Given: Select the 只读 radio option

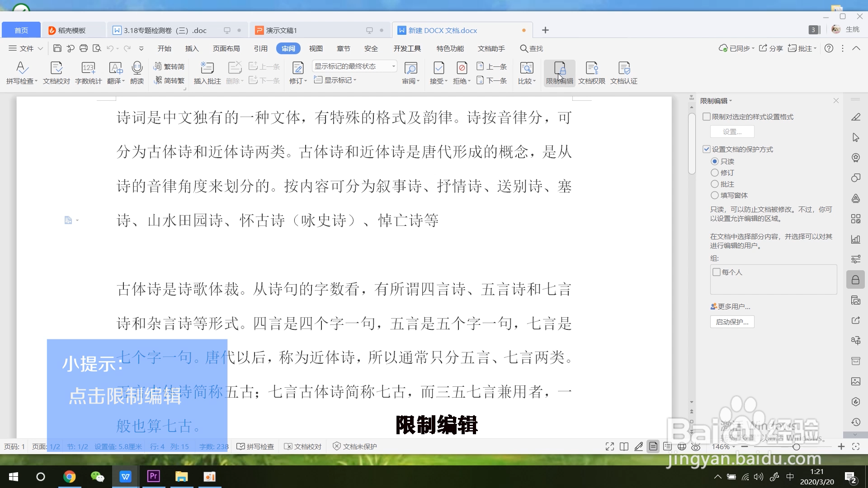Looking at the screenshot, I should pyautogui.click(x=715, y=161).
